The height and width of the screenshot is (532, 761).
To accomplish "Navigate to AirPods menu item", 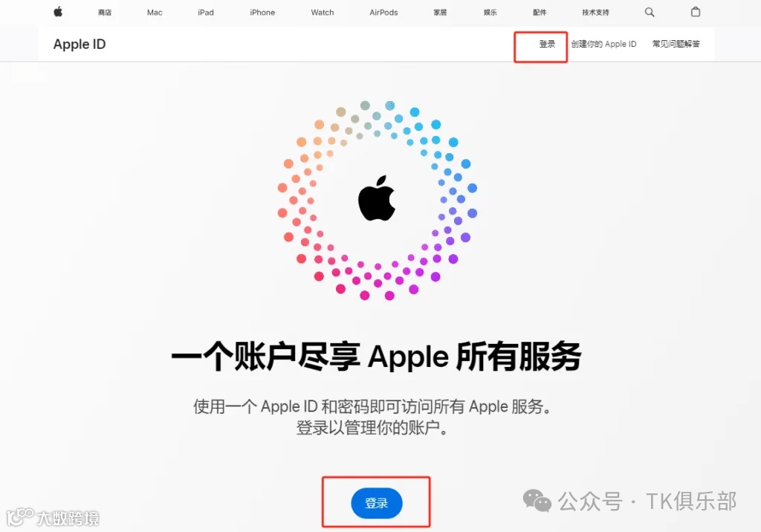I will pyautogui.click(x=383, y=13).
